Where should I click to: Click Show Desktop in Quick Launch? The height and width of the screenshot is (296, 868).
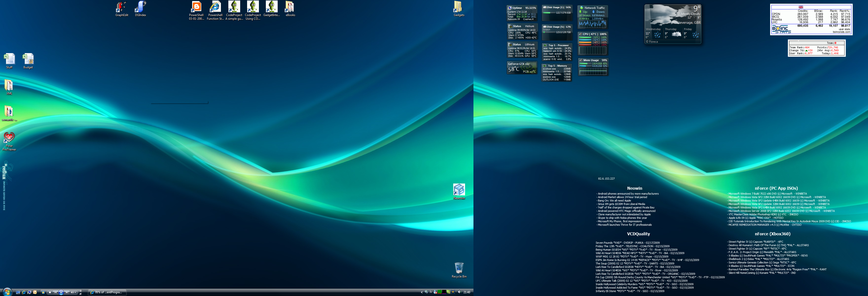(x=18, y=292)
